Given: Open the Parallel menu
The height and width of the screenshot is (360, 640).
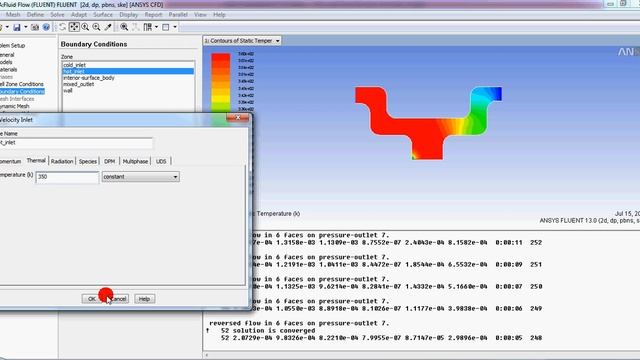Looking at the screenshot, I should pos(178,15).
